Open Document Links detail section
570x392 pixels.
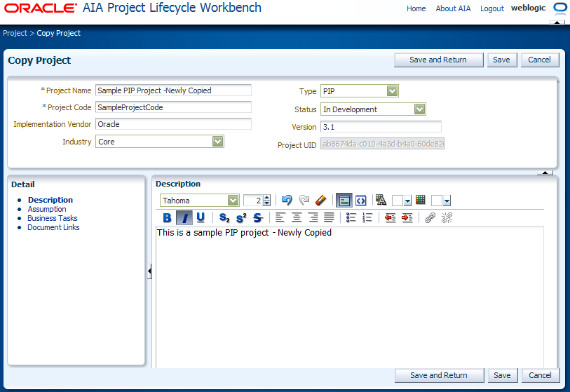click(53, 227)
